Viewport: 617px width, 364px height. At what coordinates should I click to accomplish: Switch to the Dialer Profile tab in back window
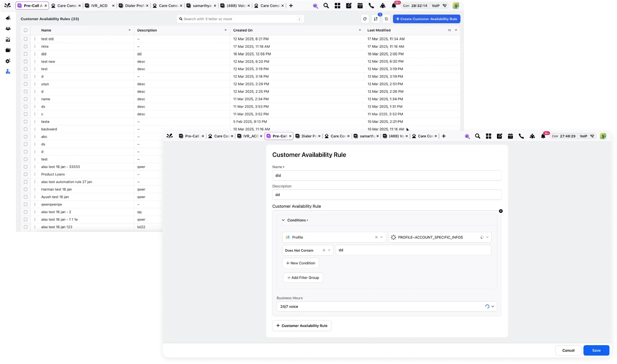(134, 6)
